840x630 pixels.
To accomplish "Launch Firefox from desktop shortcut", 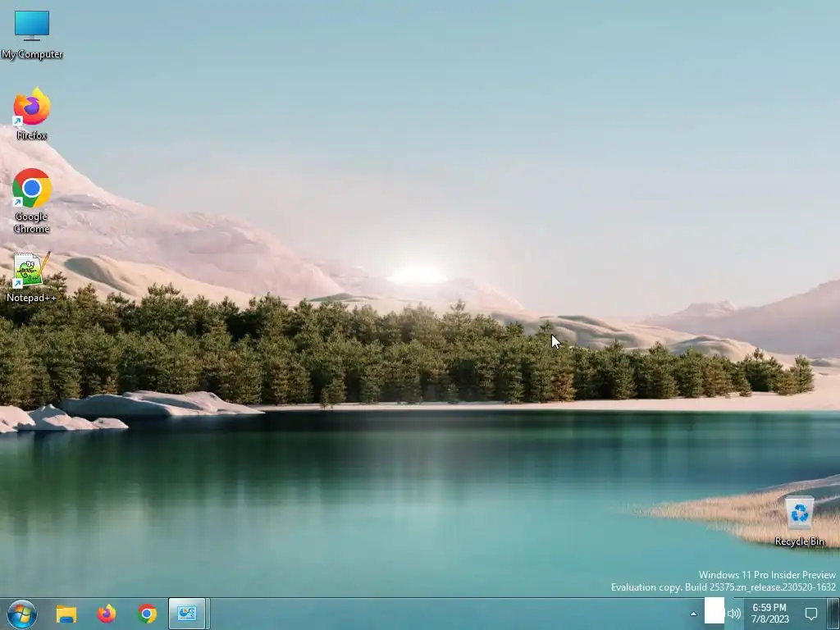I will (x=32, y=113).
